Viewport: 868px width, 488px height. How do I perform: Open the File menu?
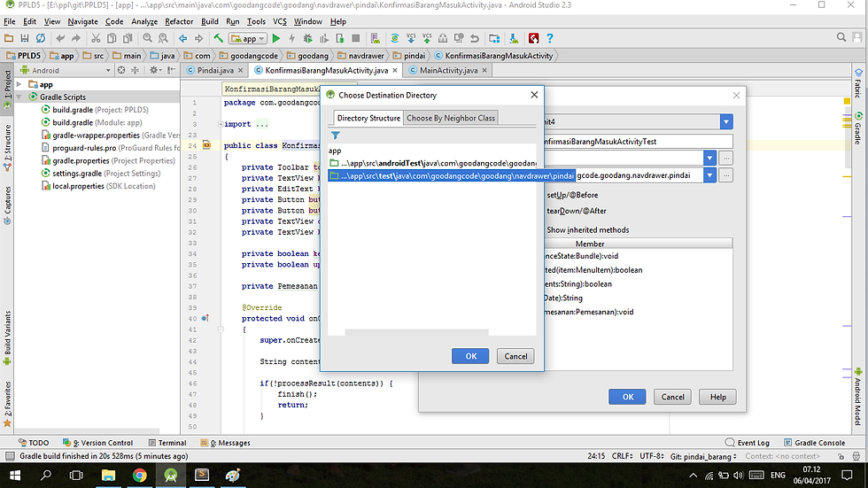pyautogui.click(x=10, y=21)
